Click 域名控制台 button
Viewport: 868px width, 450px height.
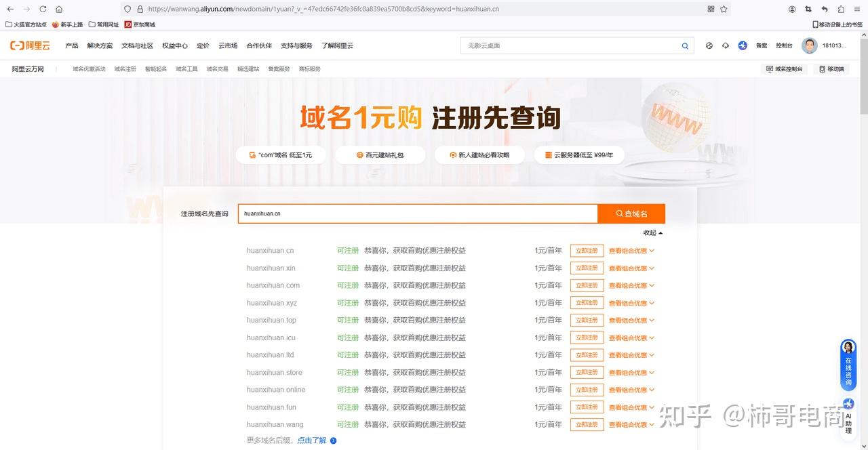(x=785, y=69)
